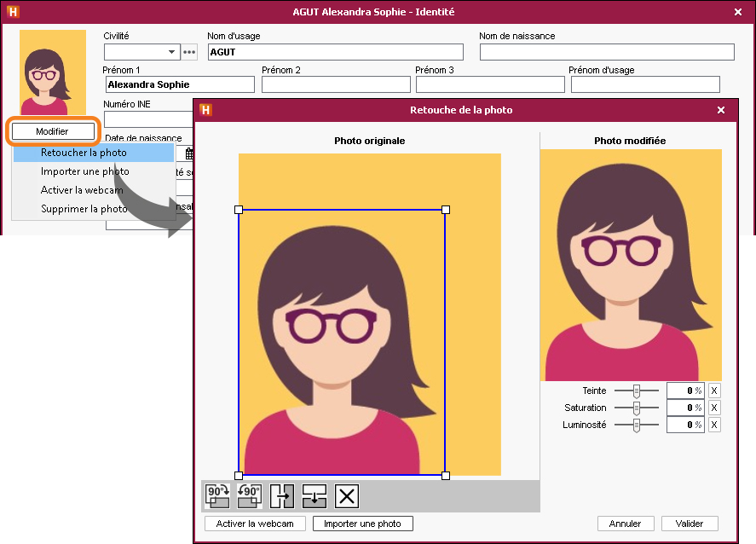The image size is (756, 544).
Task: Click the Numéro INE field
Action: coord(148,119)
